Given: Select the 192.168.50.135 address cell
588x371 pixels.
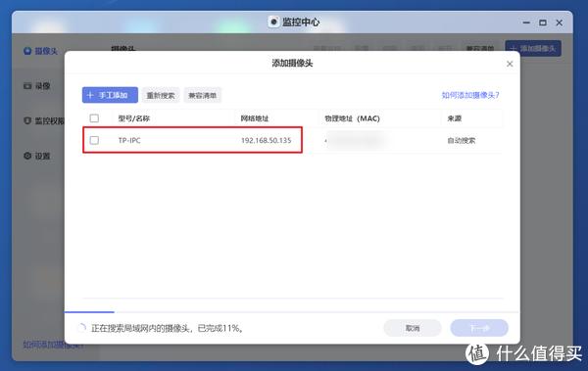Looking at the screenshot, I should point(266,140).
